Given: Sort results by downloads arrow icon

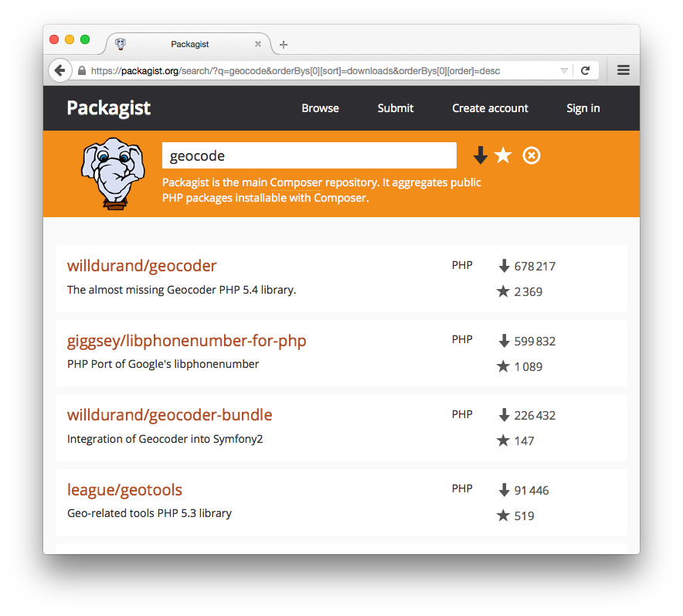Looking at the screenshot, I should coord(481,155).
